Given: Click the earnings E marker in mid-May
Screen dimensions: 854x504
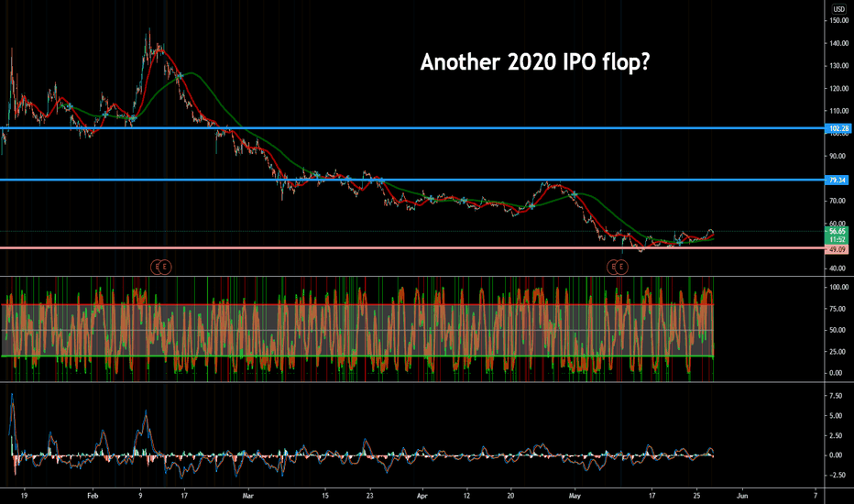Looking at the screenshot, I should tap(621, 267).
